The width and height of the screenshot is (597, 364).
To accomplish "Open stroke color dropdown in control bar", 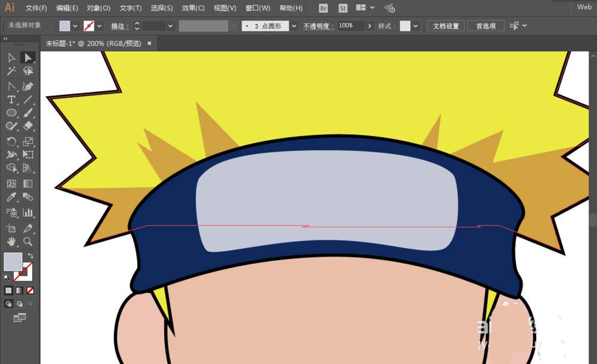I will tap(99, 26).
